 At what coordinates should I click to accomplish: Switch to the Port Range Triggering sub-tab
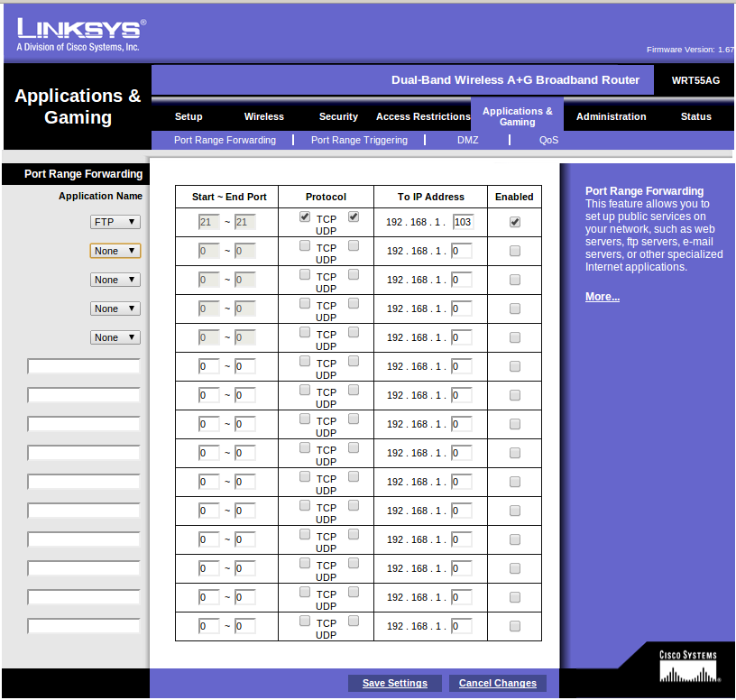[359, 140]
